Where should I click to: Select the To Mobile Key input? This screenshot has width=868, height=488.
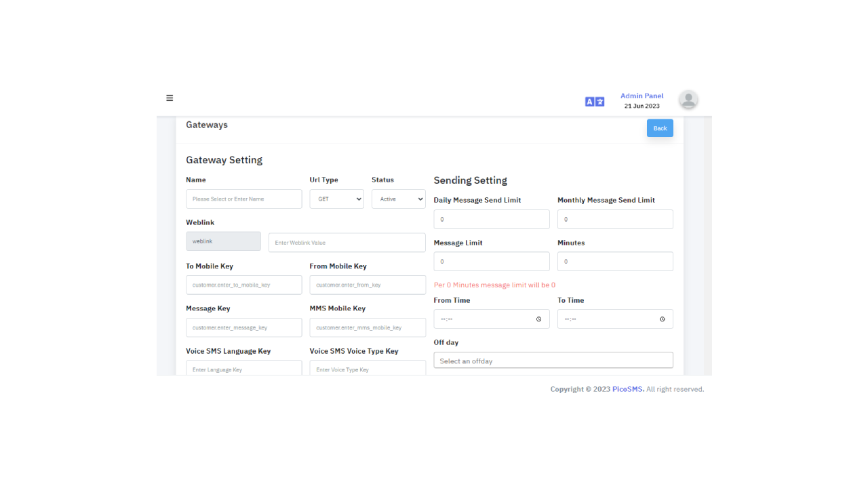243,285
